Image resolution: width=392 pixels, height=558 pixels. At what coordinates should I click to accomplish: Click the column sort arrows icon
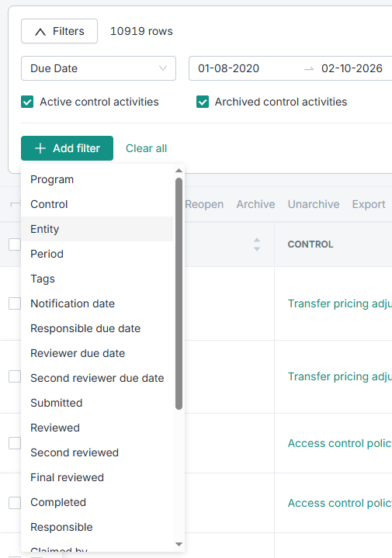[257, 244]
